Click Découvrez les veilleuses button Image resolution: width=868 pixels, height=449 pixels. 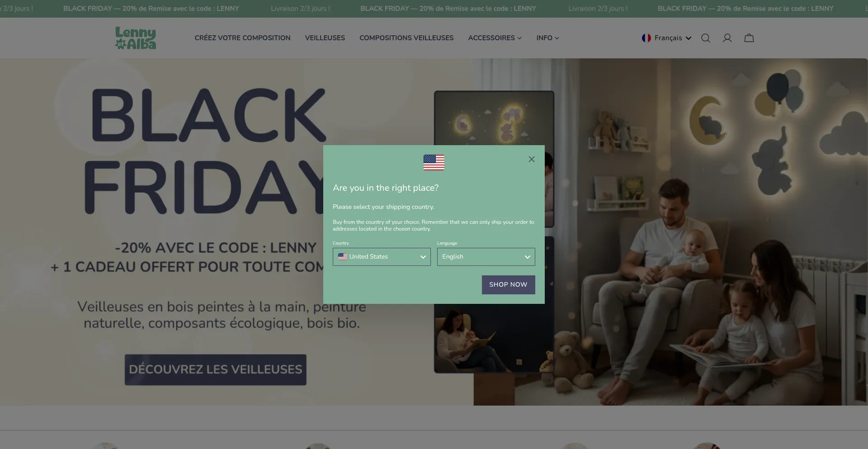[216, 370]
